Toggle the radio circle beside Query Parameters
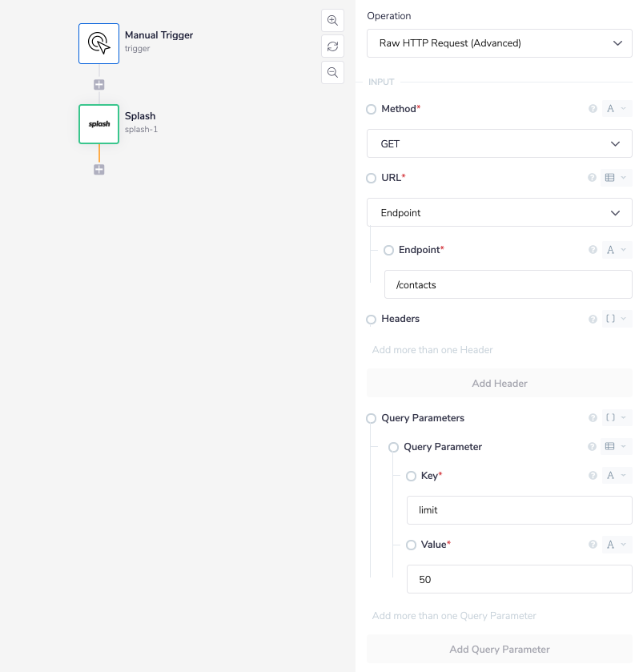The height and width of the screenshot is (672, 643). 371,419
